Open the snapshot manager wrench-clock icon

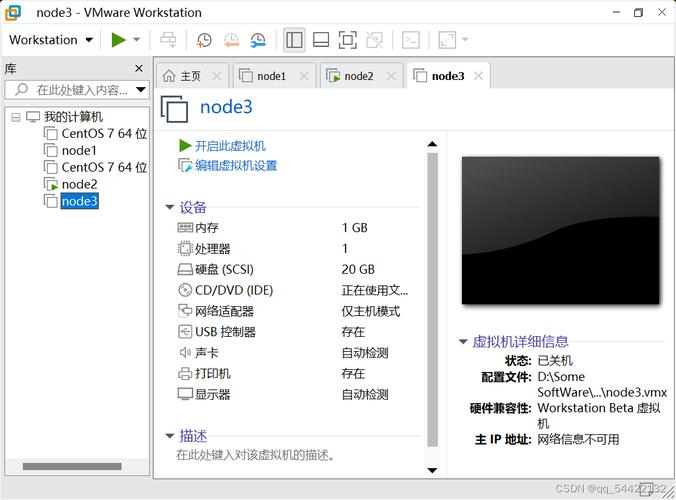[x=258, y=40]
